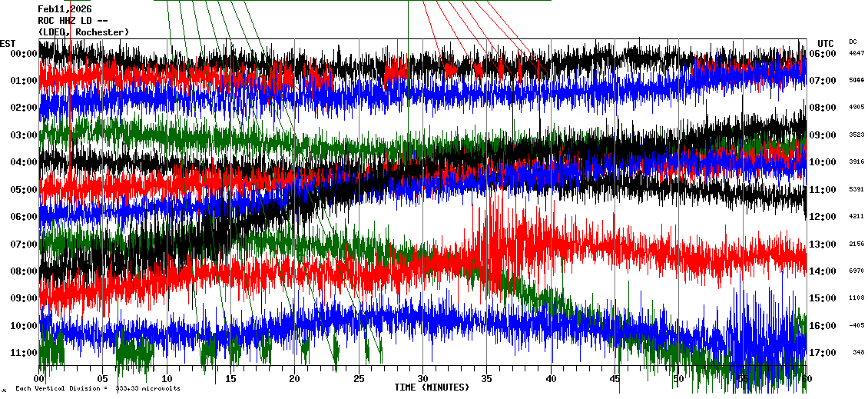Select the 03:00 EST row label
868x399 pixels.
point(22,135)
